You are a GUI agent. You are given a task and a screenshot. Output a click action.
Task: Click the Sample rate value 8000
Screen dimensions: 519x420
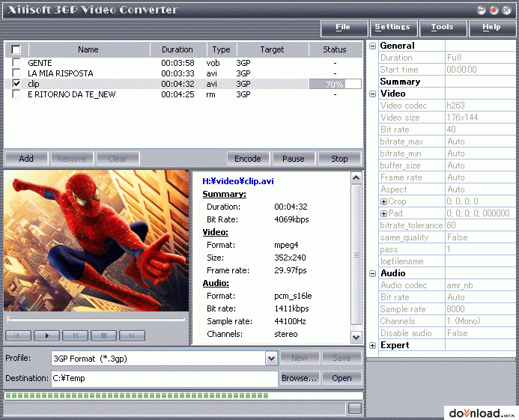tap(456, 309)
